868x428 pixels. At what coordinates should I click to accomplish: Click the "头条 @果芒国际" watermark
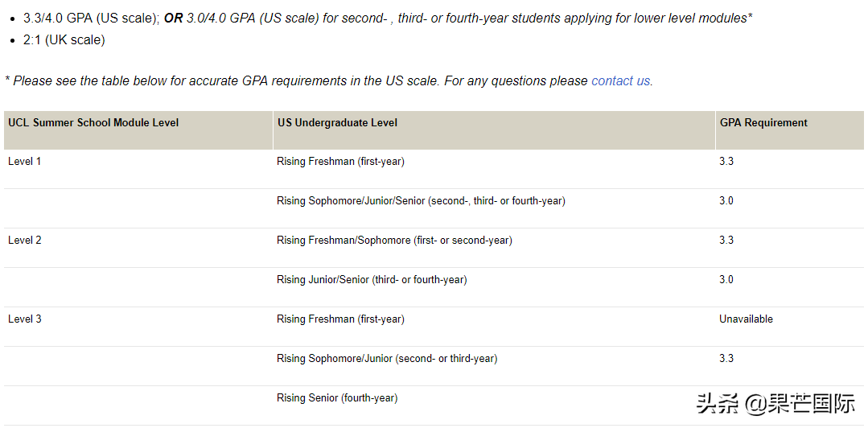point(775,403)
